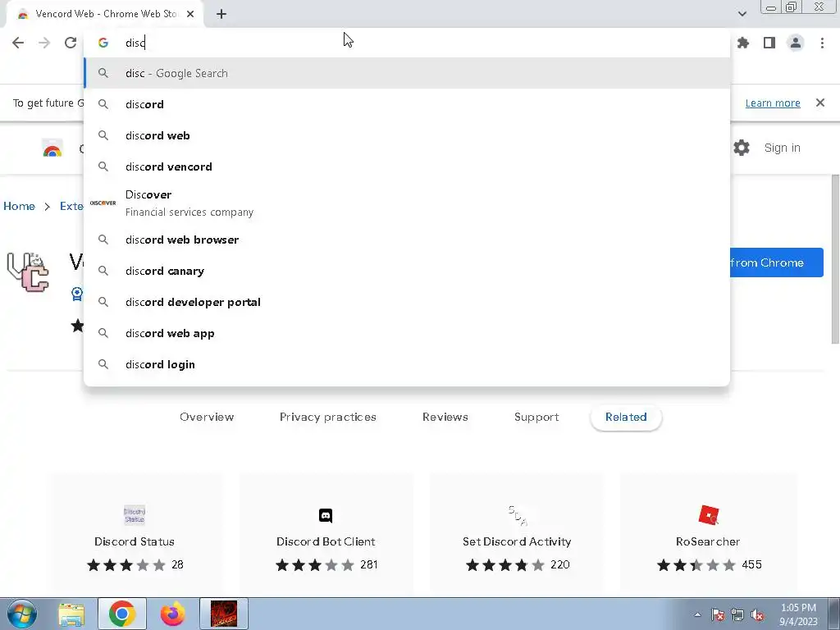Open the RoSearcher extension title
The height and width of the screenshot is (630, 840).
coord(708,541)
